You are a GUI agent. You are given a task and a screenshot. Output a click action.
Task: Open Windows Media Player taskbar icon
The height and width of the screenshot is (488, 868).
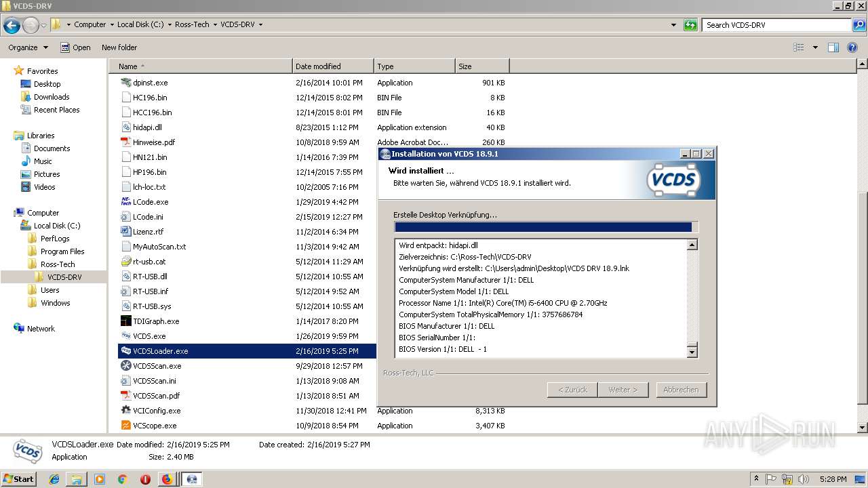(x=100, y=479)
